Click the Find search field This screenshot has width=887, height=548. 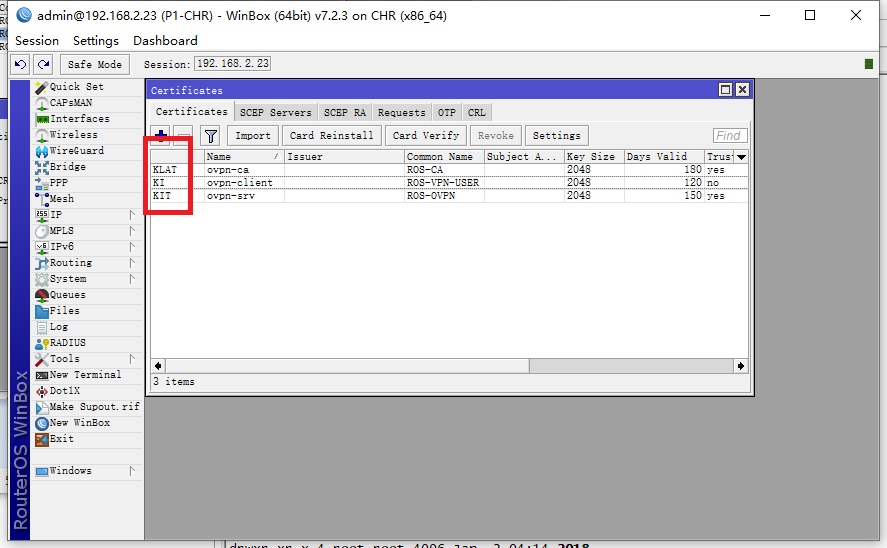click(x=729, y=135)
